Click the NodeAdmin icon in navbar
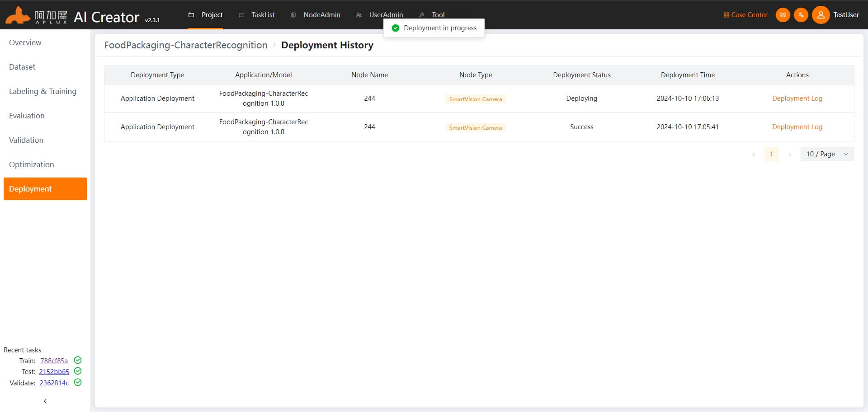 293,15
